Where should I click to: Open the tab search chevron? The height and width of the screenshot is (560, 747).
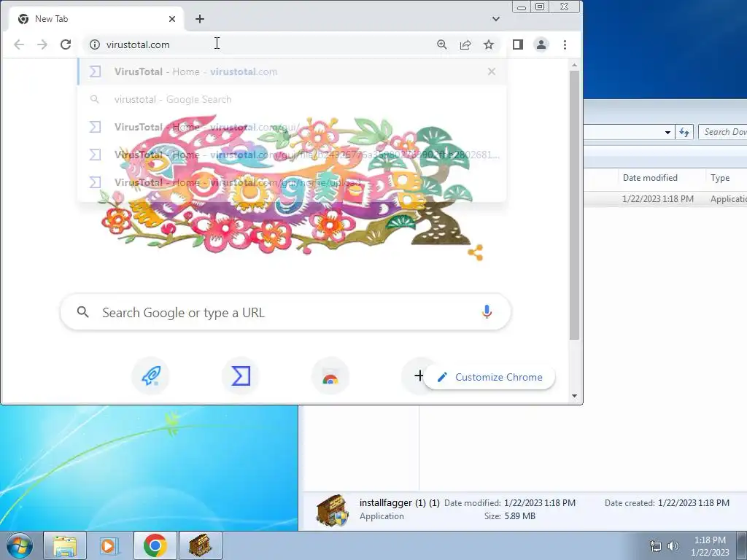[496, 19]
